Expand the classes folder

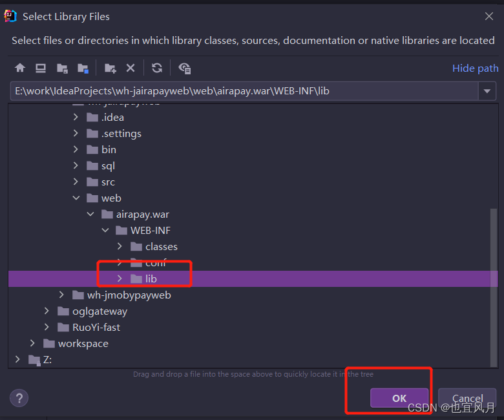point(120,246)
